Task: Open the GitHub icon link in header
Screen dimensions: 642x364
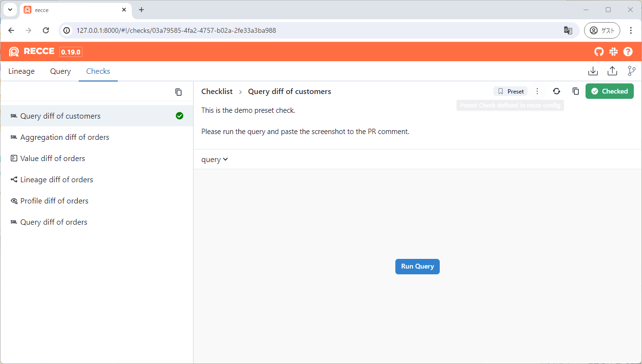Action: pos(599,52)
